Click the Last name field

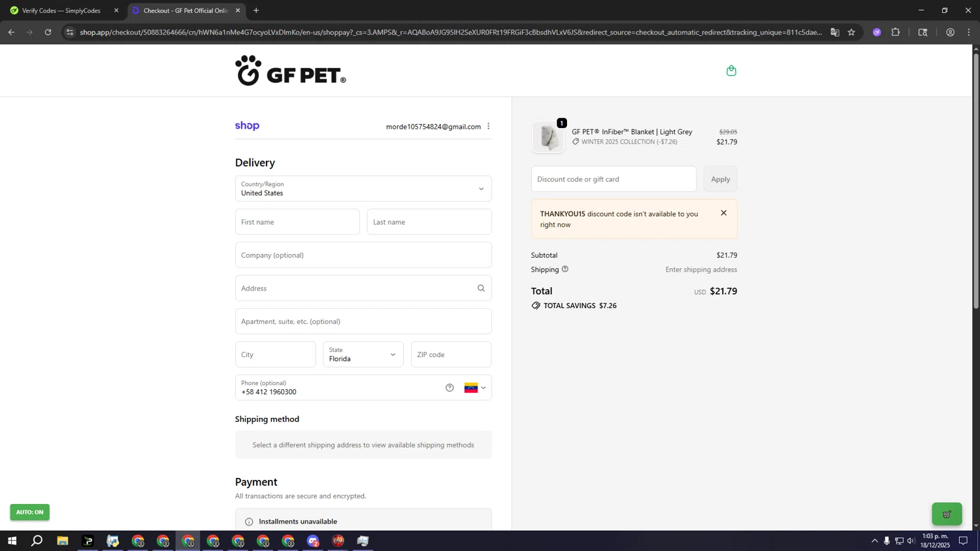429,222
